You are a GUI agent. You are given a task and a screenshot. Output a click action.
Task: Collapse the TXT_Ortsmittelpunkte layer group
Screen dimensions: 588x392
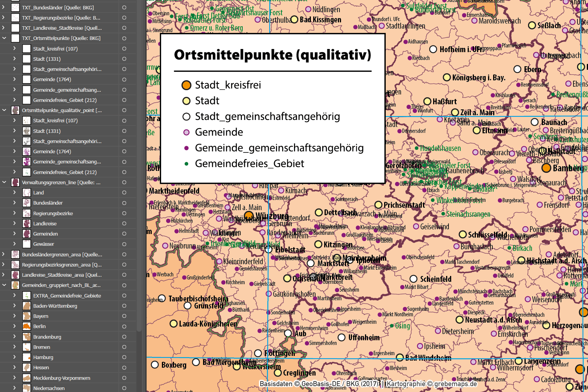pos(4,38)
